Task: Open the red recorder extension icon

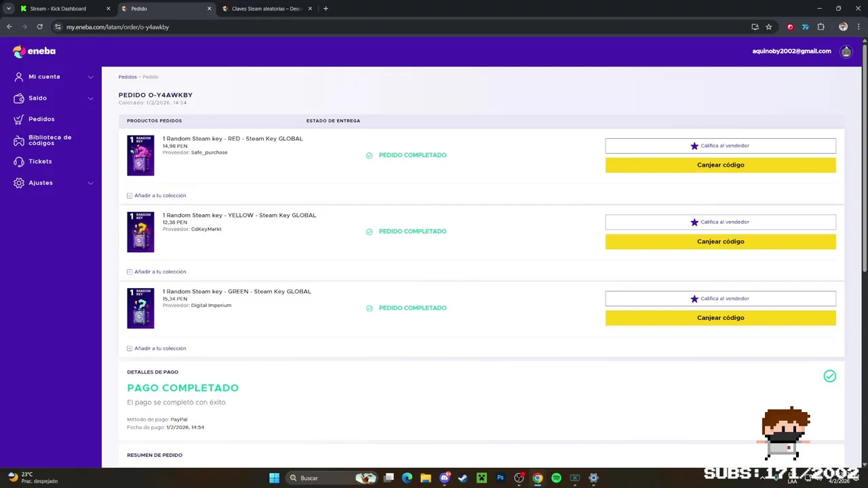Action: pos(790,27)
